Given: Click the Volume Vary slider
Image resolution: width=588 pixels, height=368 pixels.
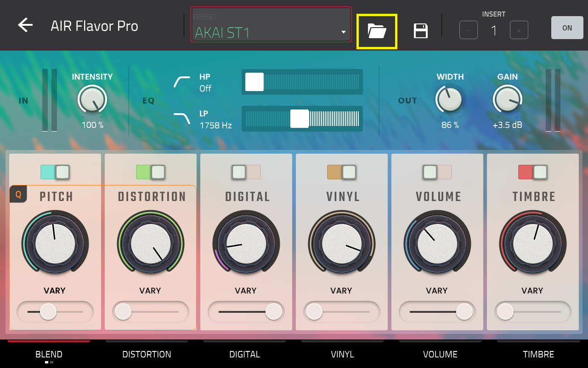Looking at the screenshot, I should pyautogui.click(x=437, y=312).
